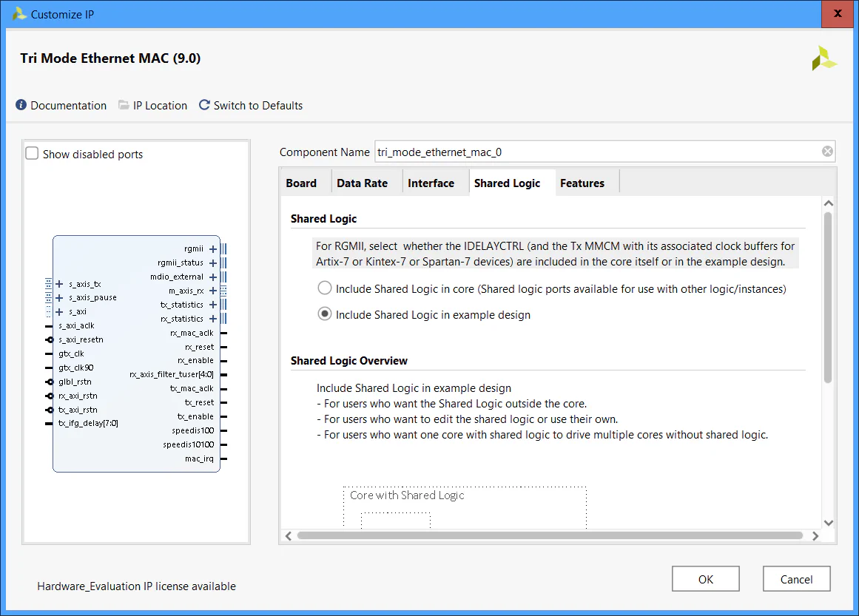Click the IP Location icon
Viewport: 859px width, 616px height.
pos(123,105)
